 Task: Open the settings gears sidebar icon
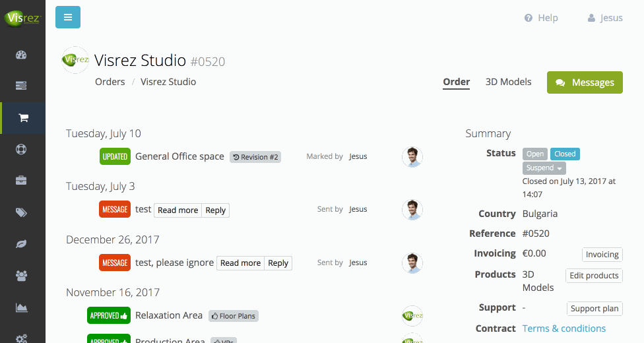pyautogui.click(x=21, y=338)
